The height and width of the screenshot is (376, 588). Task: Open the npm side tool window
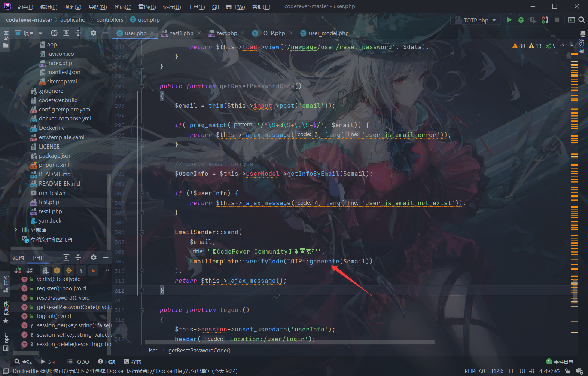click(x=6, y=341)
